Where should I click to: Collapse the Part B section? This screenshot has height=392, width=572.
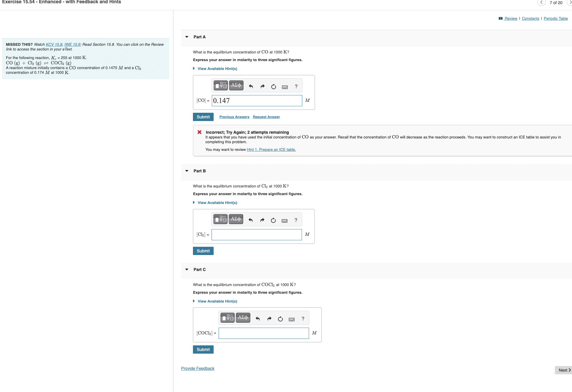pyautogui.click(x=186, y=171)
